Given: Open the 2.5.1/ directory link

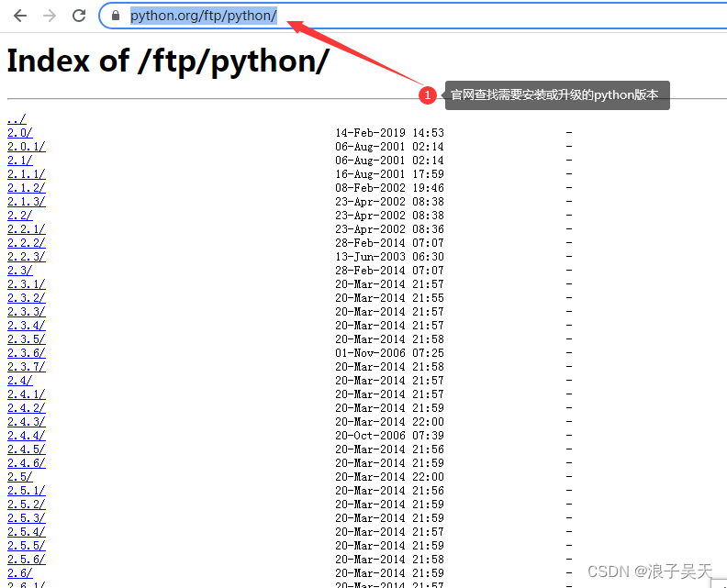Looking at the screenshot, I should tap(27, 490).
